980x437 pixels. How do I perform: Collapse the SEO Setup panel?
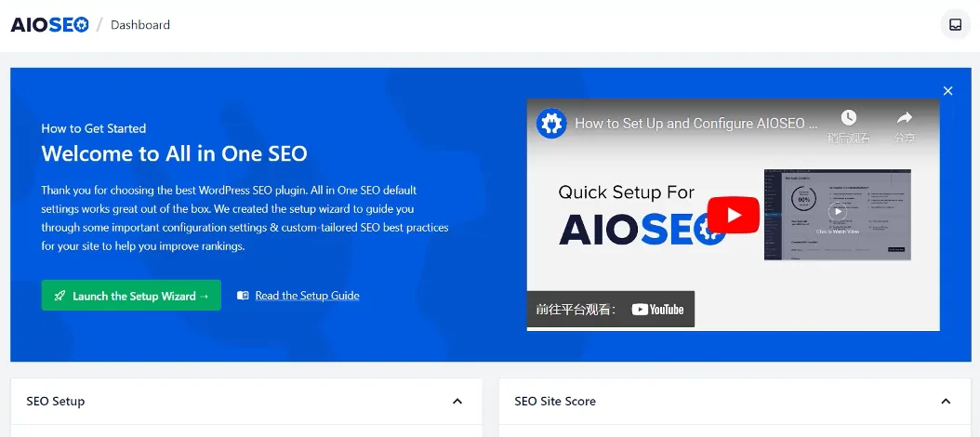click(x=457, y=402)
